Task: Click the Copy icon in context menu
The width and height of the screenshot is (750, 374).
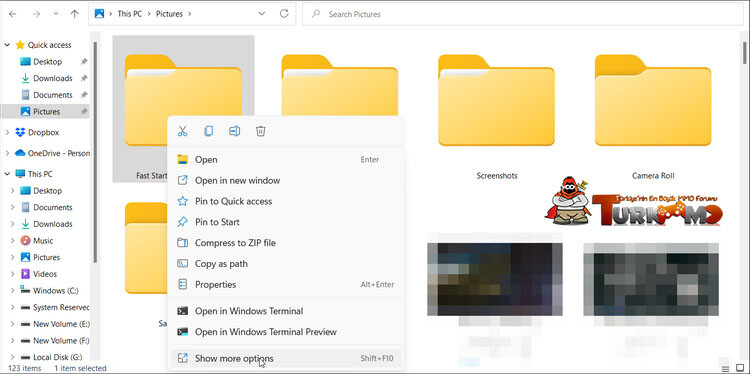Action: pyautogui.click(x=209, y=131)
